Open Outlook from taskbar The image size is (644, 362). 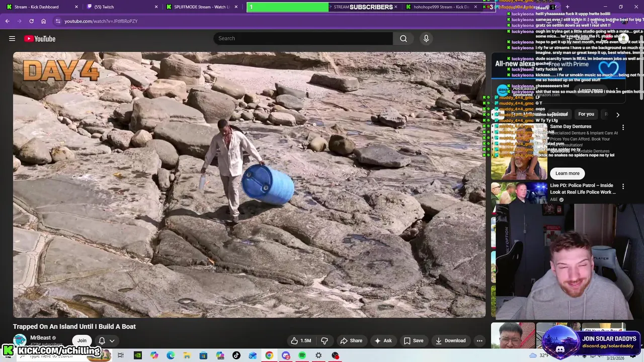point(253,355)
